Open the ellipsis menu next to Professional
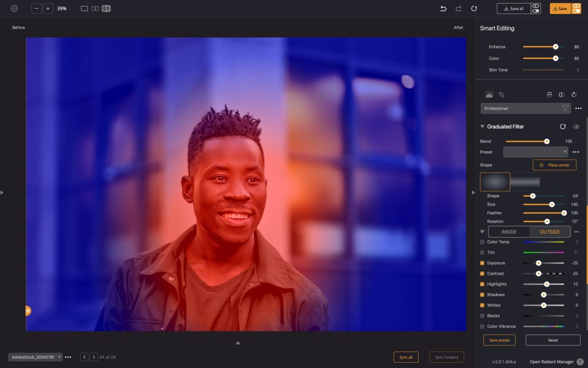Screen dimensions: 588x368 tap(578, 108)
